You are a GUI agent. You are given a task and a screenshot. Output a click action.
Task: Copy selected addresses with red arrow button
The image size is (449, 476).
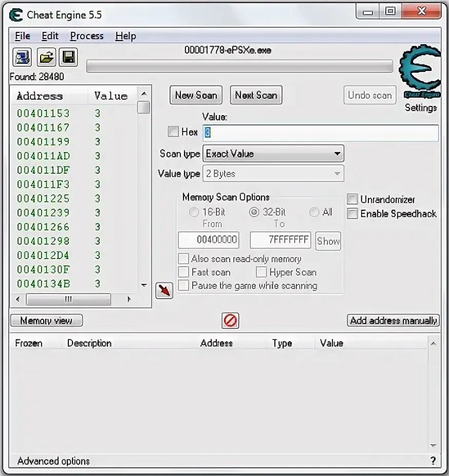coord(164,290)
